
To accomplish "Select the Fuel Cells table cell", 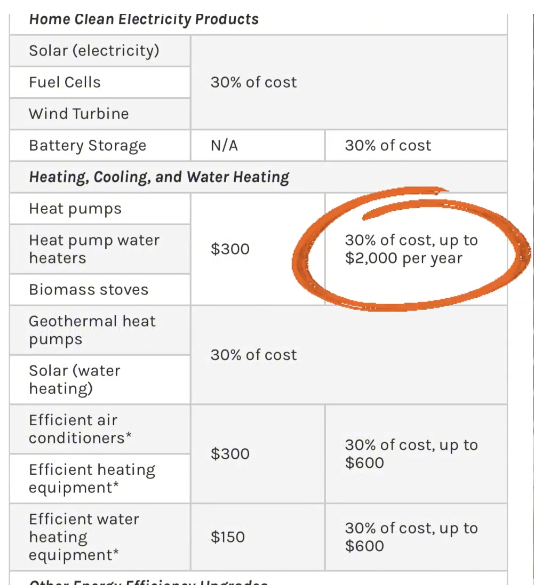I will 100,82.
